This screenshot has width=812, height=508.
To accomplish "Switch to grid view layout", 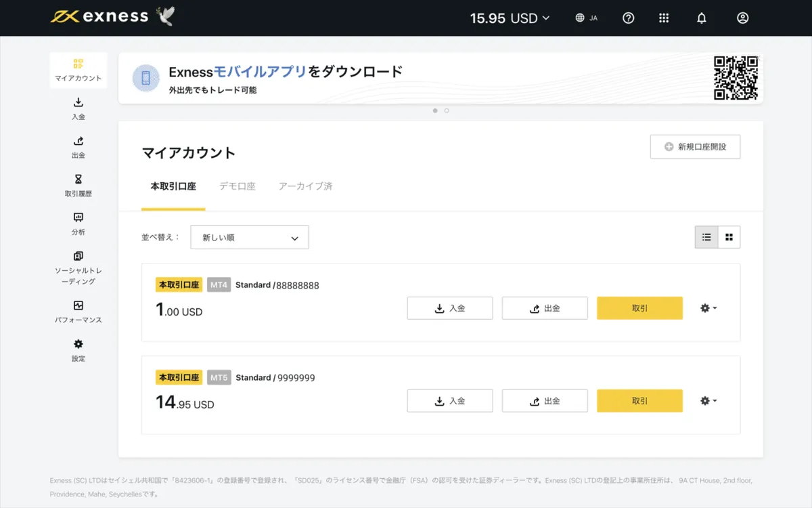I will coord(729,237).
